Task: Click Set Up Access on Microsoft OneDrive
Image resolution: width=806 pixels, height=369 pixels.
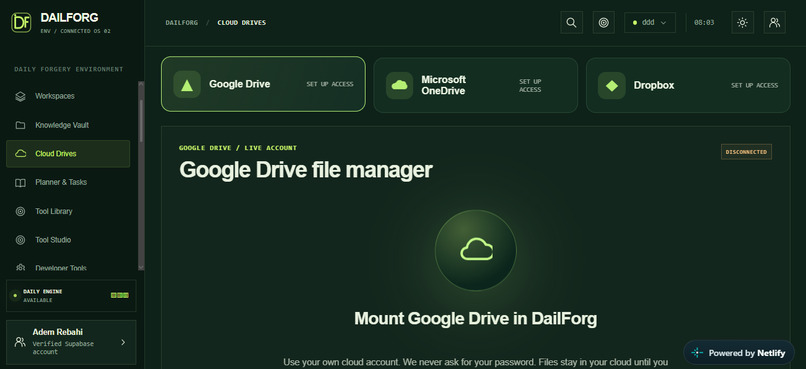Action: [x=530, y=85]
